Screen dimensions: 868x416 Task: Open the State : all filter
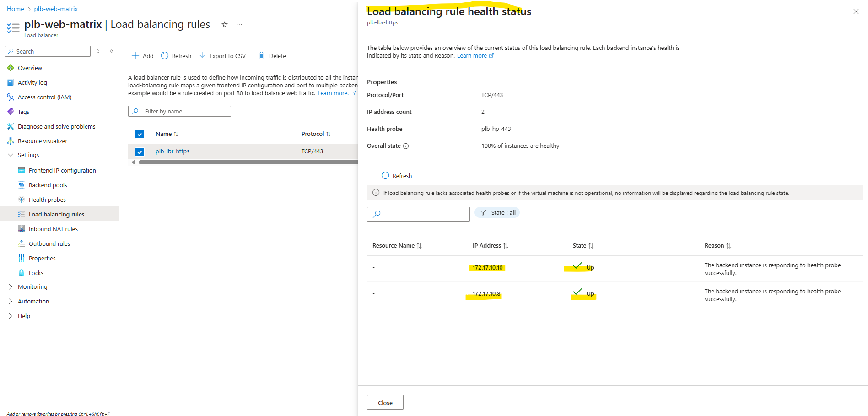click(497, 212)
